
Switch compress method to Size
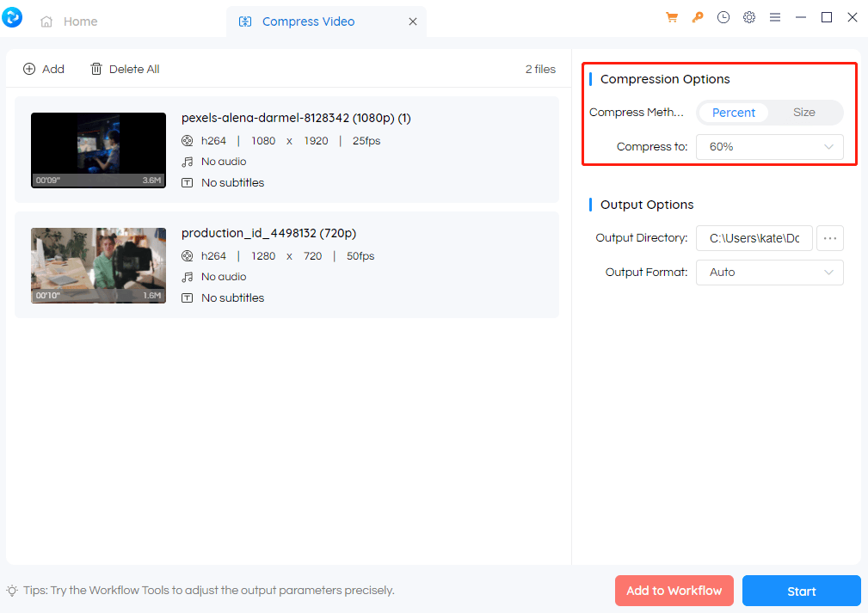803,113
